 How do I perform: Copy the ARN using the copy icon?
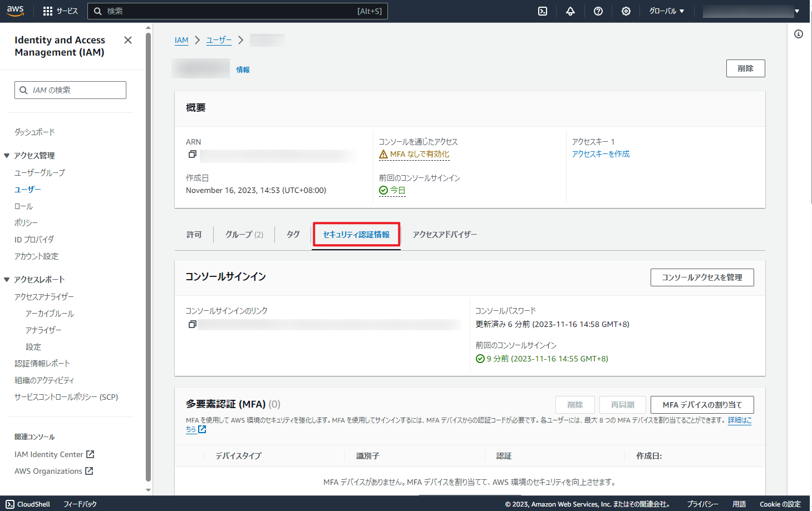pos(192,154)
